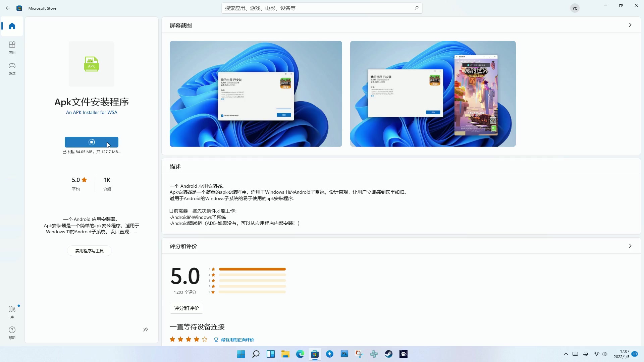
Task: Open the 应用 (Apps) sidebar tab
Action: pos(12,48)
